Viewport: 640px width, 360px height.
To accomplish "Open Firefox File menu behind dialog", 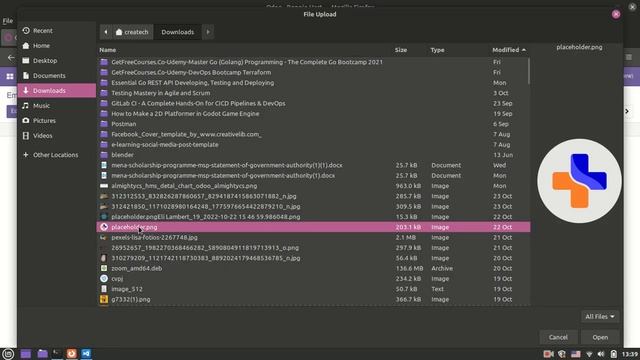I will click(x=8, y=21).
